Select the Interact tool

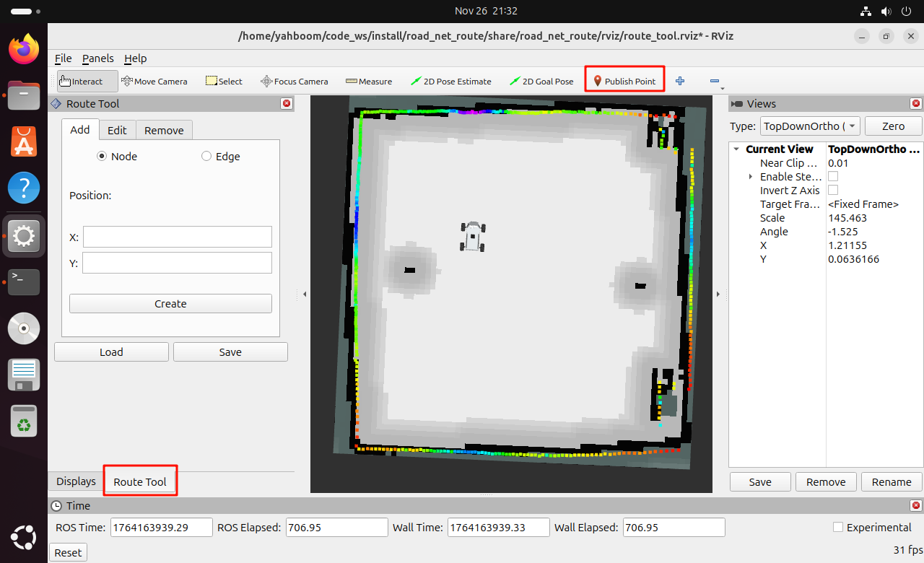click(81, 82)
